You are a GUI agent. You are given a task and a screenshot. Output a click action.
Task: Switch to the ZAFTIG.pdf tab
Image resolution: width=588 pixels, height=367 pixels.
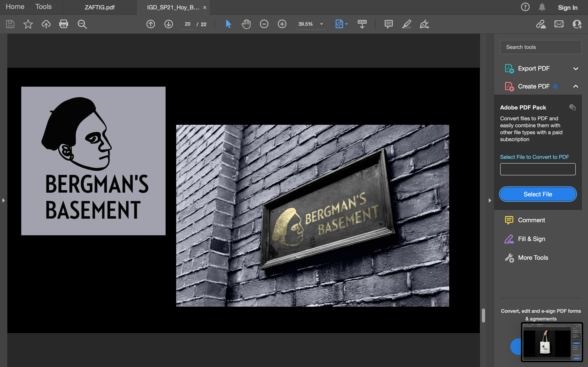tap(100, 7)
